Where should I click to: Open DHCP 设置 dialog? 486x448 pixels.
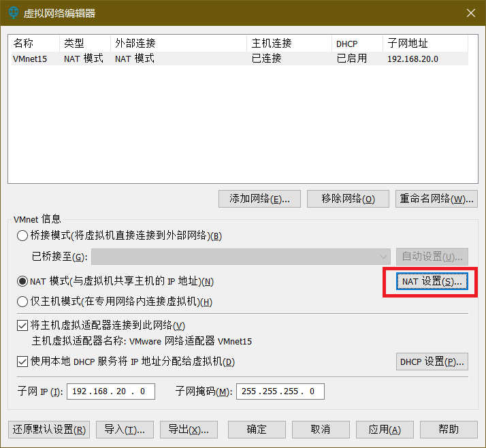coord(432,362)
